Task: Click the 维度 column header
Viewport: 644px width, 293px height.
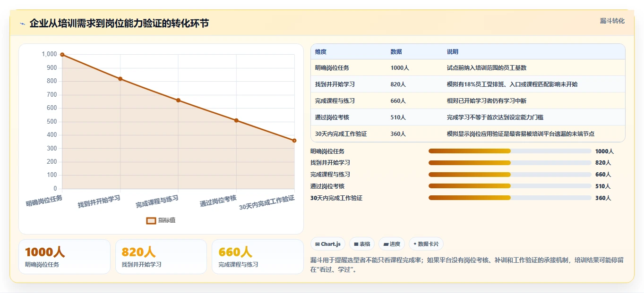Action: coord(321,52)
